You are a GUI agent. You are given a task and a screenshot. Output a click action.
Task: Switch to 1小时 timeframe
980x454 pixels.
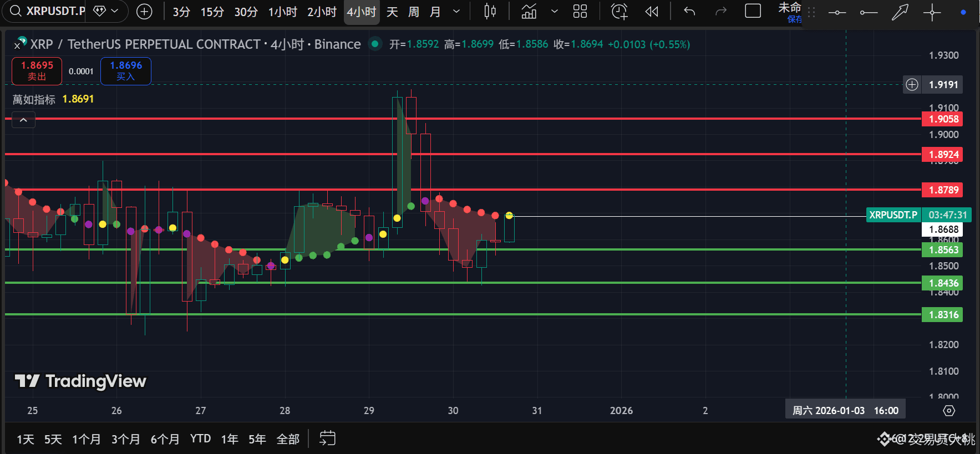[x=283, y=12]
